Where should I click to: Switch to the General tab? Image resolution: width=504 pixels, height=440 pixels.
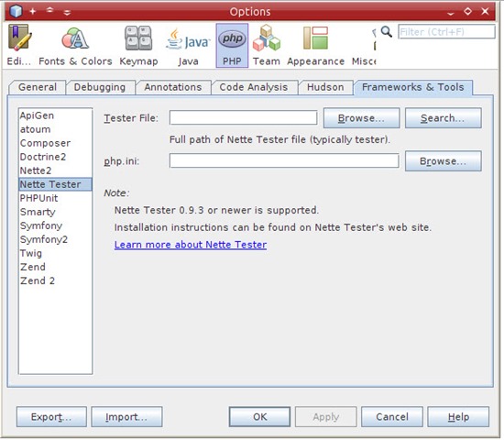coord(38,87)
